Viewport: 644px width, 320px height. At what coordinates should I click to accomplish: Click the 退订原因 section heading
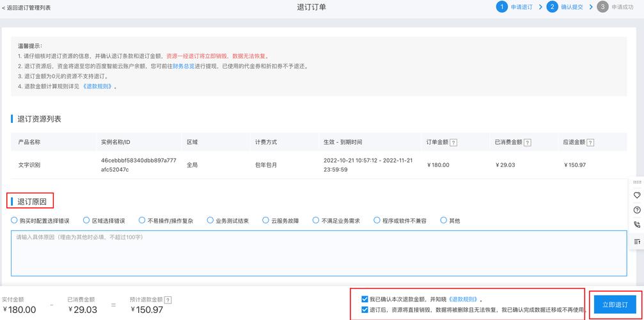(x=32, y=202)
